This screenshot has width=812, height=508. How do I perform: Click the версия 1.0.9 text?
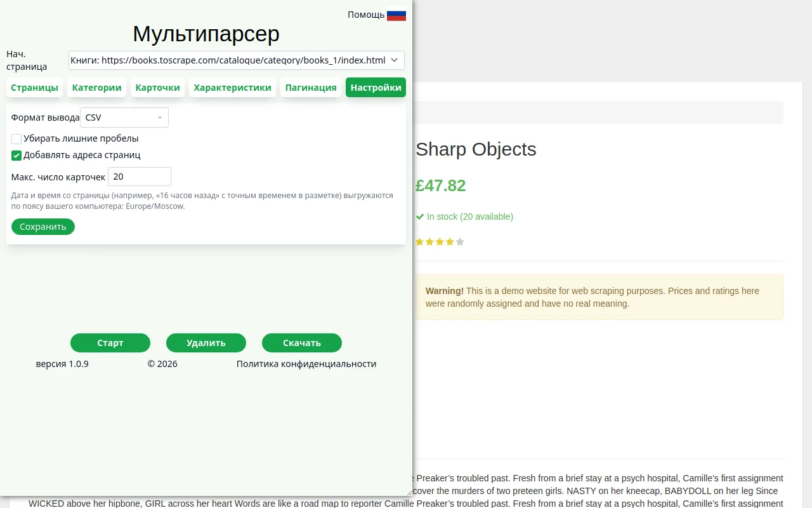coord(62,364)
